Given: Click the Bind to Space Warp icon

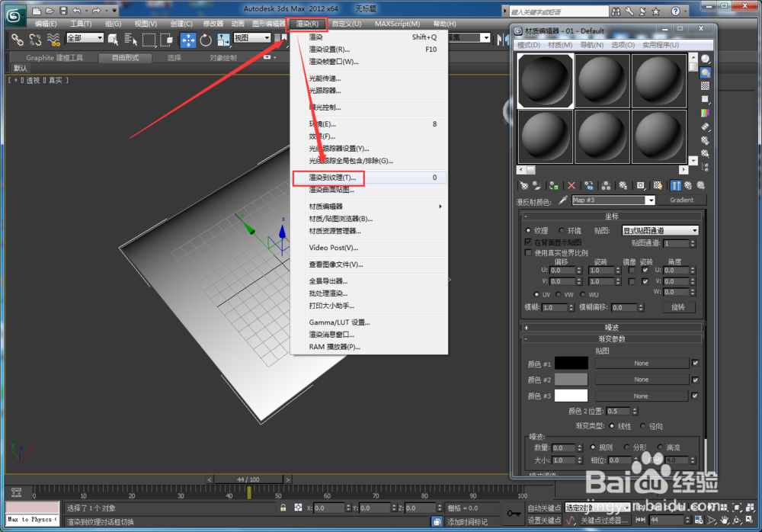Looking at the screenshot, I should [53, 40].
